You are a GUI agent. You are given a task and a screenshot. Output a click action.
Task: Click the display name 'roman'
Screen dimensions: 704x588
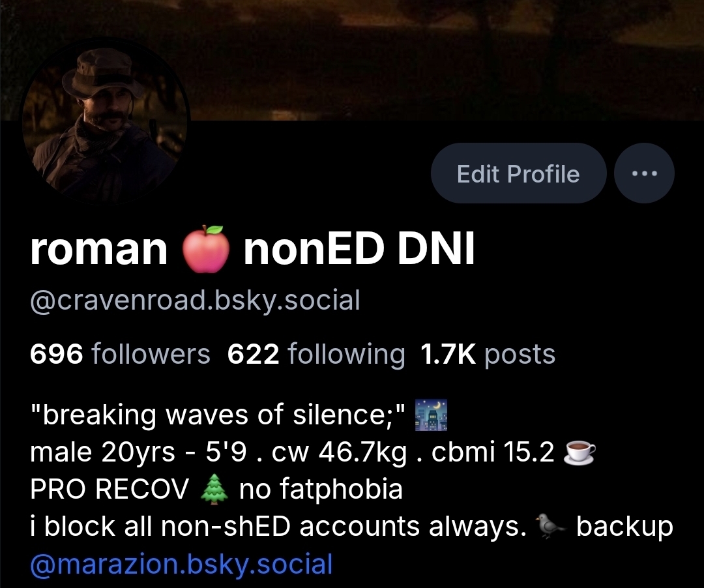click(99, 249)
